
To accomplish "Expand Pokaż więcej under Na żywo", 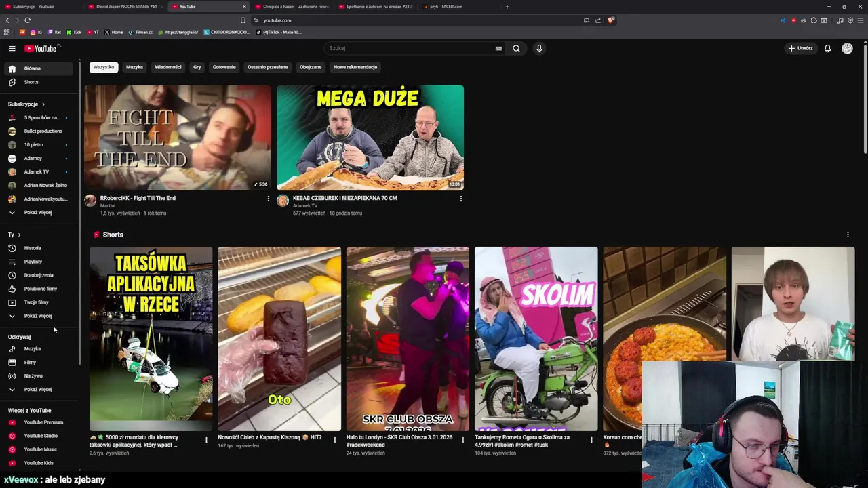I will [x=38, y=389].
